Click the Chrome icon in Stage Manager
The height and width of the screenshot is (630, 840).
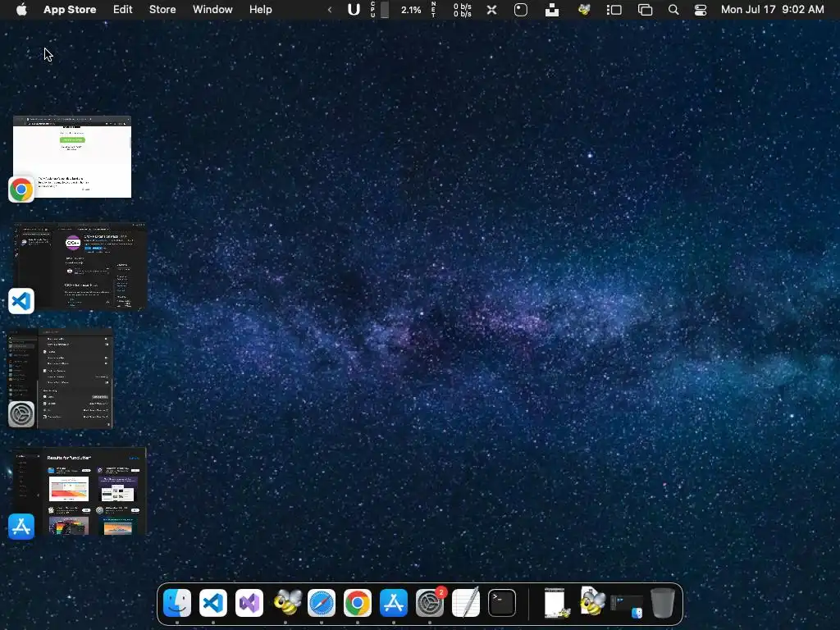(x=21, y=189)
